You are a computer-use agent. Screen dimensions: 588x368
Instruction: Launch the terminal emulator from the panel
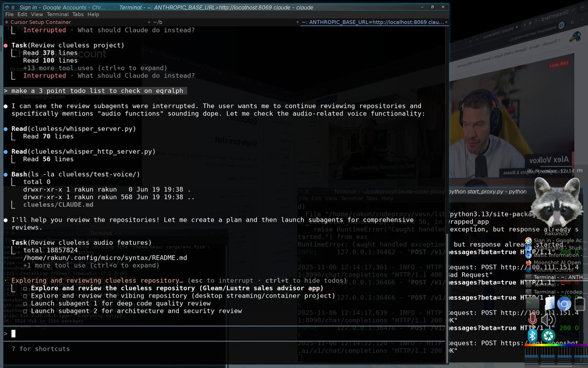(x=533, y=304)
